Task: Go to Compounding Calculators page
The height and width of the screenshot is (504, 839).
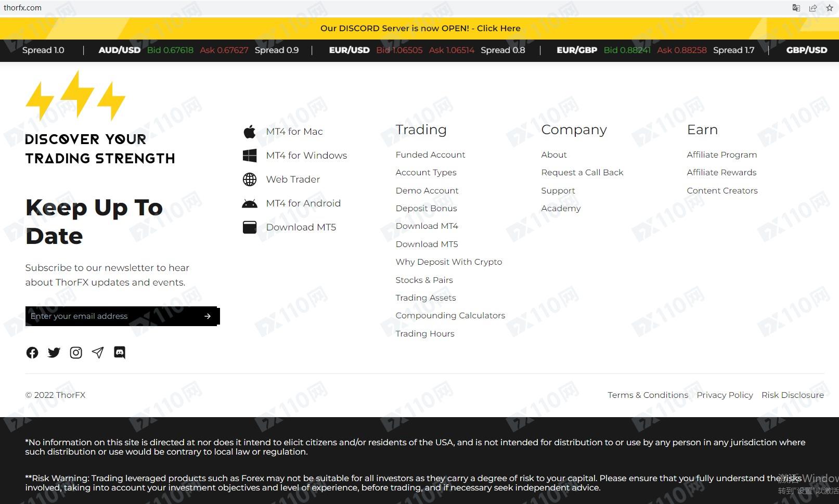Action: 450,315
